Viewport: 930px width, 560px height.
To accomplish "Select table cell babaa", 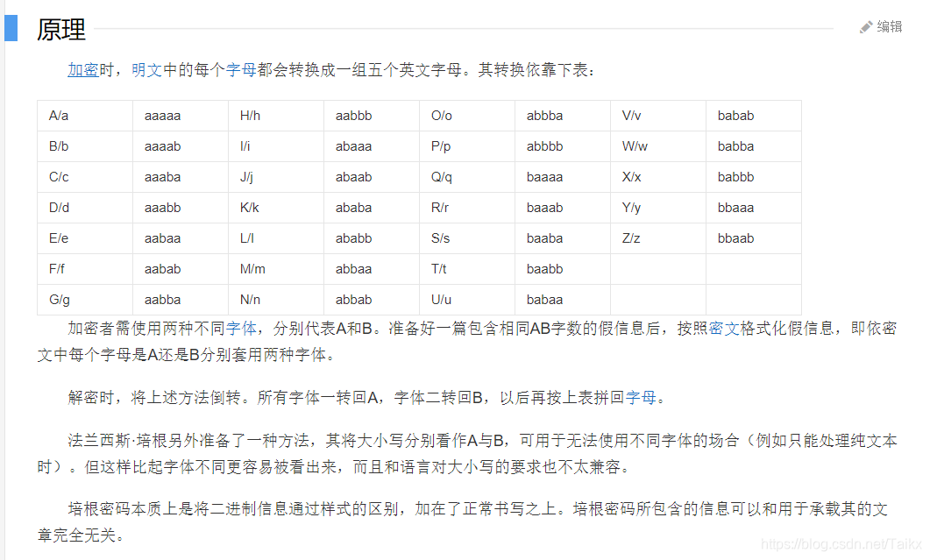I will 562,300.
